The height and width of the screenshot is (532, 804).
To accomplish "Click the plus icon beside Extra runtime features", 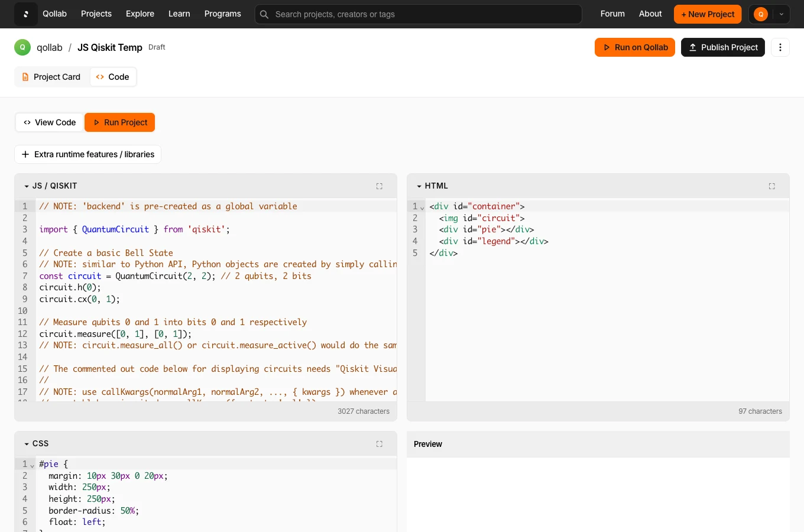I will pyautogui.click(x=25, y=154).
